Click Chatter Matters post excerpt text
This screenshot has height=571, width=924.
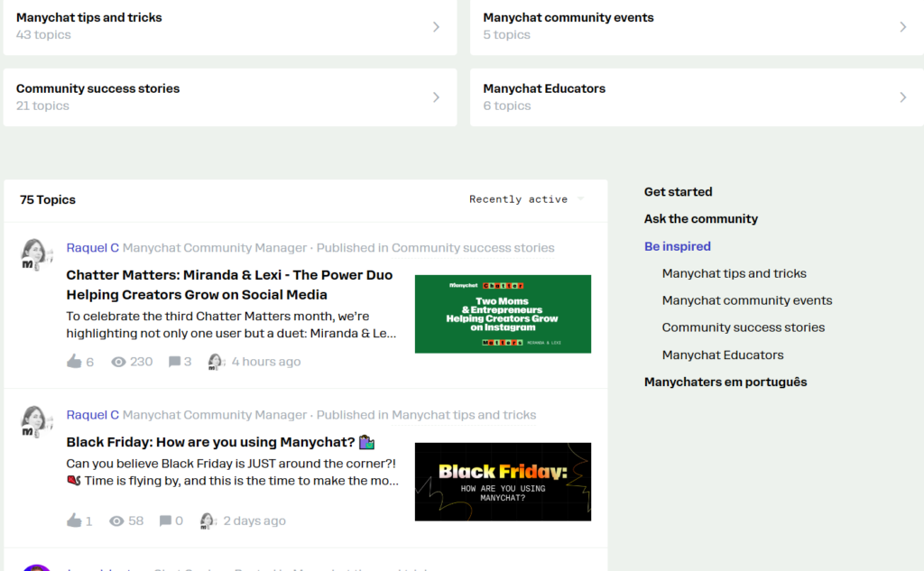(231, 325)
